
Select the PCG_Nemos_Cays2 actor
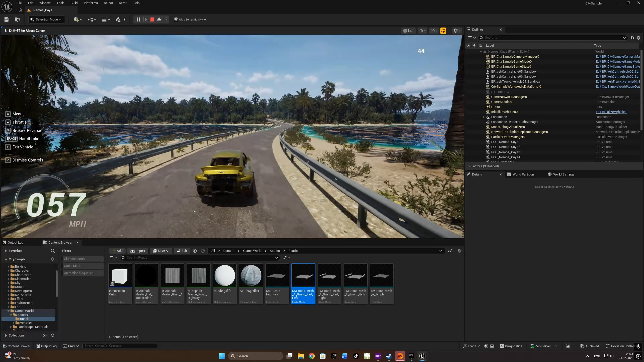[x=505, y=147]
